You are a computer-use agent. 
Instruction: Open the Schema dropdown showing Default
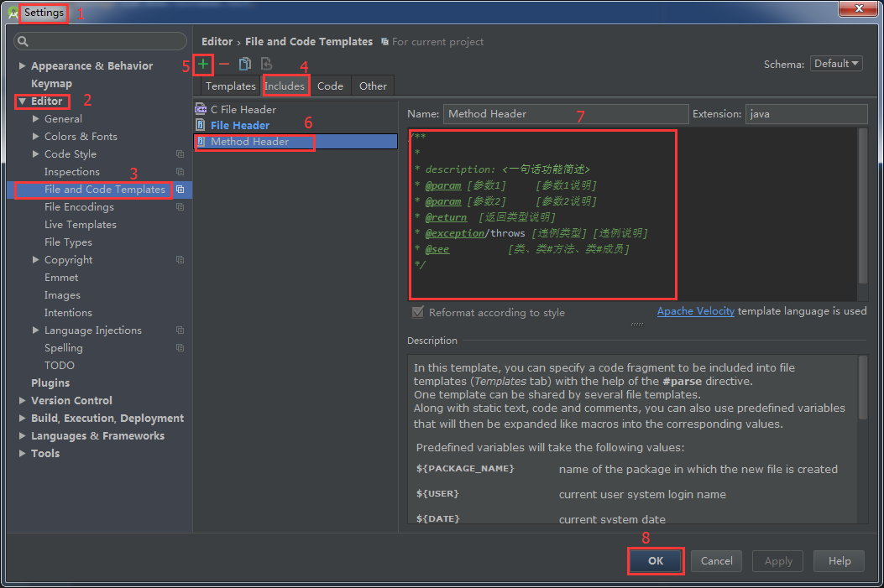[x=836, y=63]
